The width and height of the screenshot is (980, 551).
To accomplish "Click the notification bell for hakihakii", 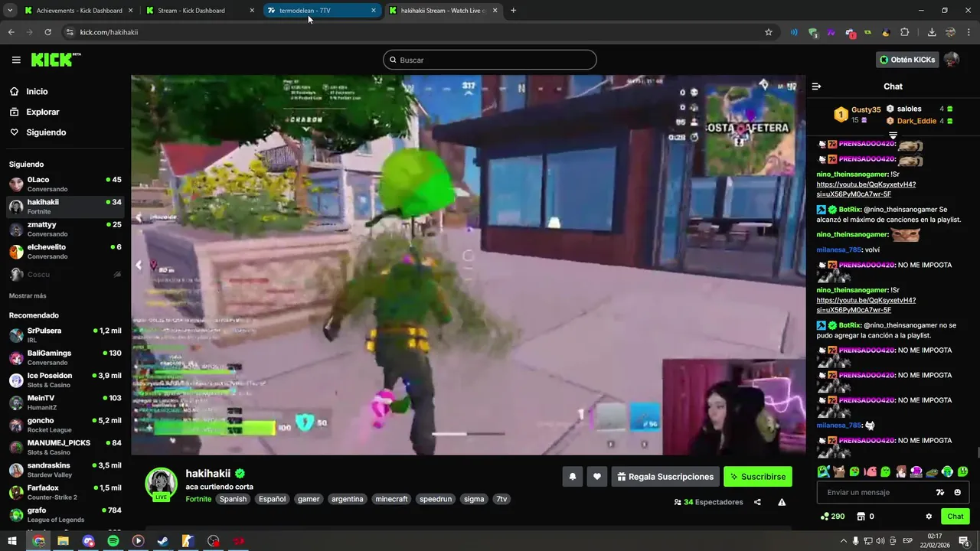I will pyautogui.click(x=572, y=477).
